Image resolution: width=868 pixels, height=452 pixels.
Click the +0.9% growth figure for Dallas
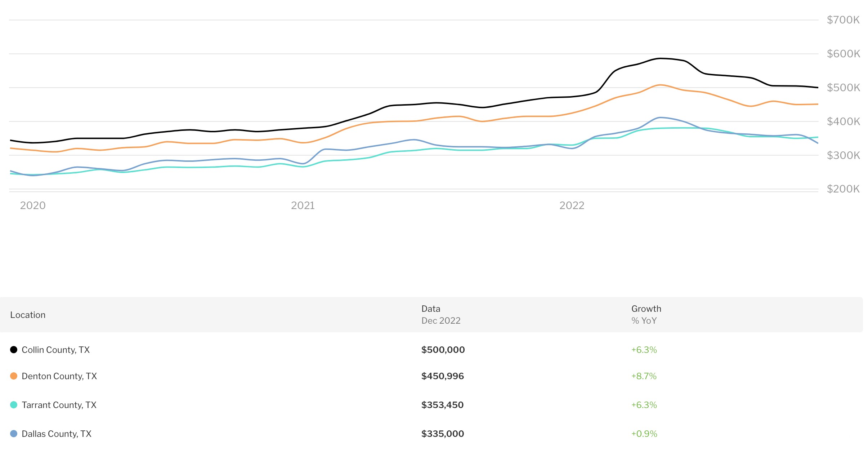[644, 434]
